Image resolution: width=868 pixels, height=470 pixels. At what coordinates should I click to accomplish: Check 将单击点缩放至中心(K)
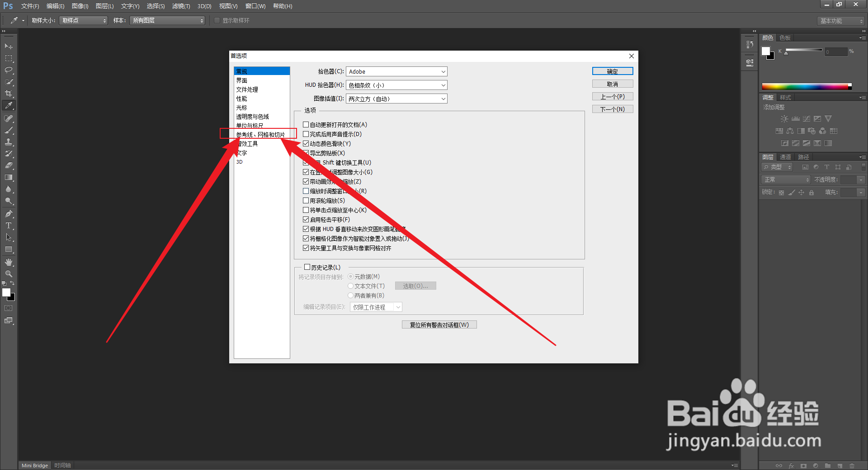tap(306, 210)
